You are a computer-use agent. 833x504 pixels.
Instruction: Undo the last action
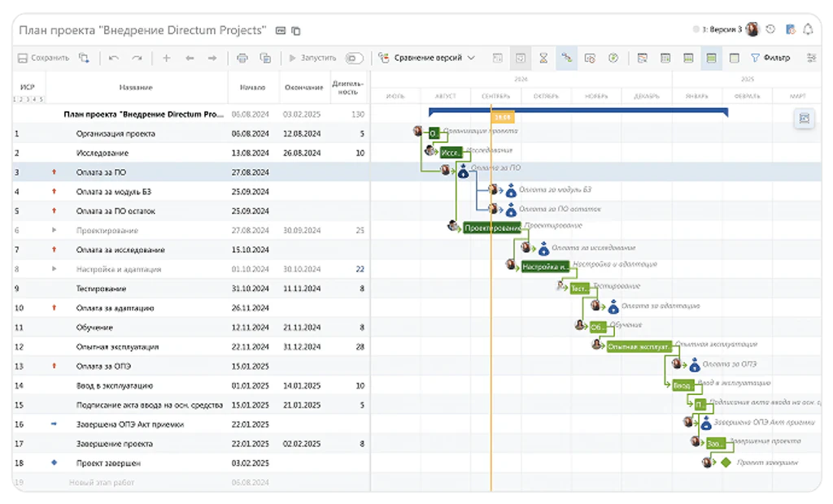114,58
